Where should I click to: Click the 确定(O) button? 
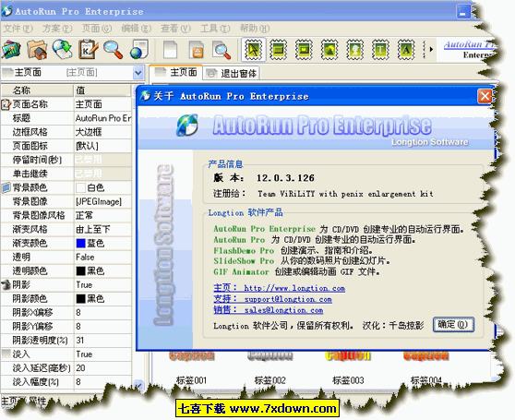click(453, 324)
